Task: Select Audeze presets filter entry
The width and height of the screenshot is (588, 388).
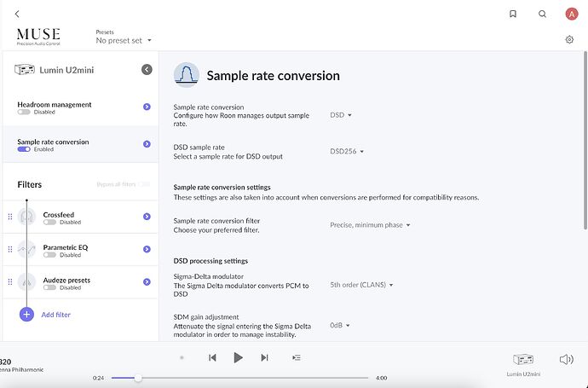Action: pyautogui.click(x=81, y=281)
